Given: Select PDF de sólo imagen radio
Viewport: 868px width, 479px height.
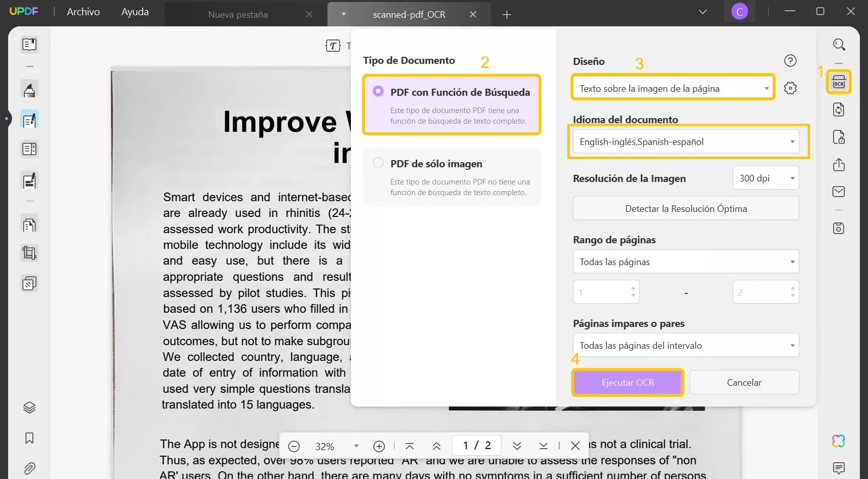Looking at the screenshot, I should (378, 163).
